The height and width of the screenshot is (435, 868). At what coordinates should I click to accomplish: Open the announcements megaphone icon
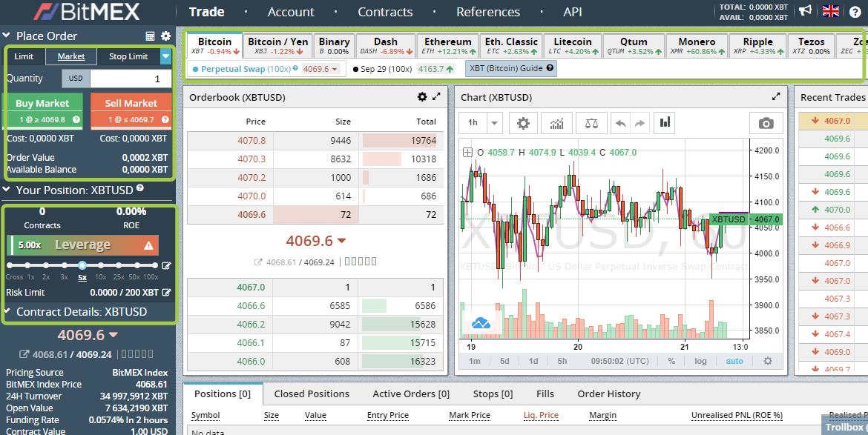(x=805, y=11)
